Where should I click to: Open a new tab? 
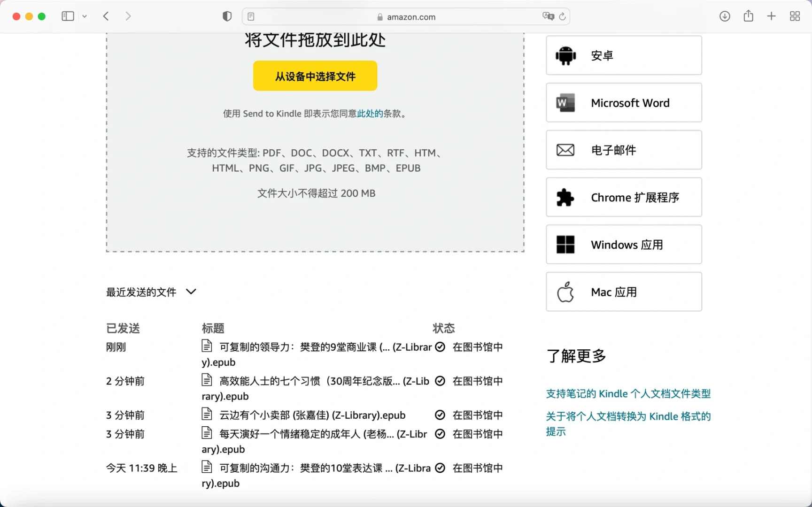(772, 16)
